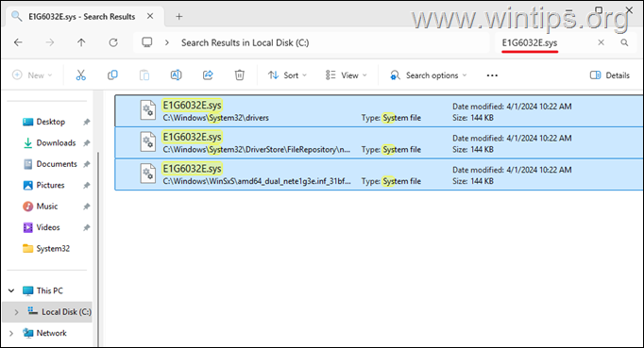
Task: Unpin Desktop using its pin icon
Action: point(86,122)
